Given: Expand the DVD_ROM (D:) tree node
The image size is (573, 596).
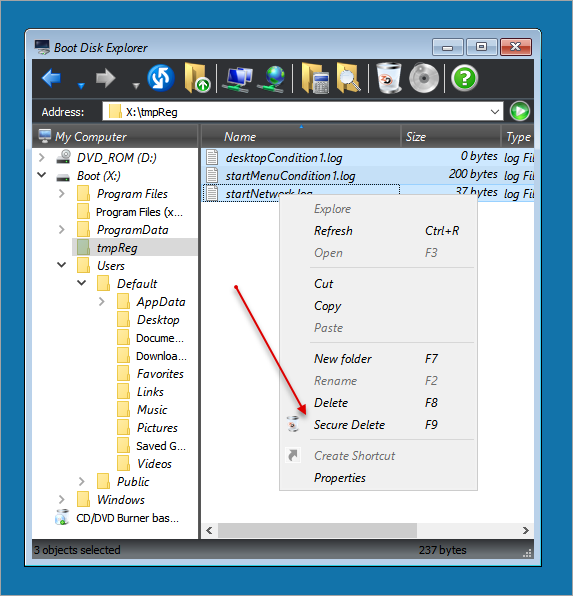Looking at the screenshot, I should [42, 157].
